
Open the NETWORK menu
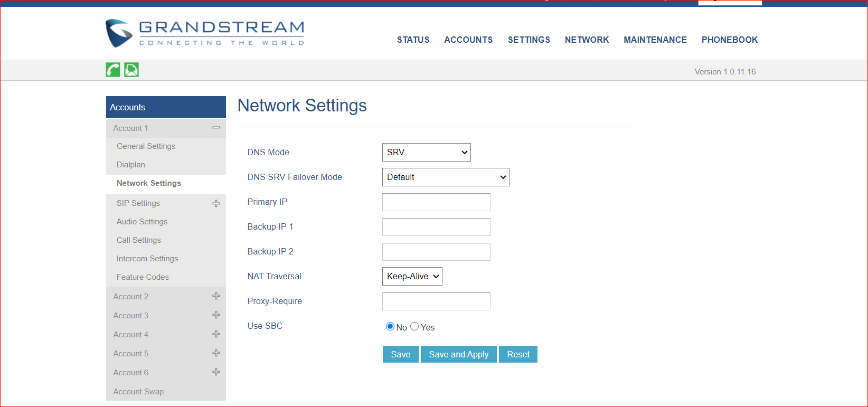point(587,40)
